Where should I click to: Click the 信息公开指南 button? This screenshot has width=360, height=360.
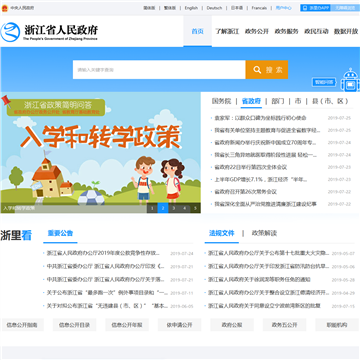tap(22, 325)
